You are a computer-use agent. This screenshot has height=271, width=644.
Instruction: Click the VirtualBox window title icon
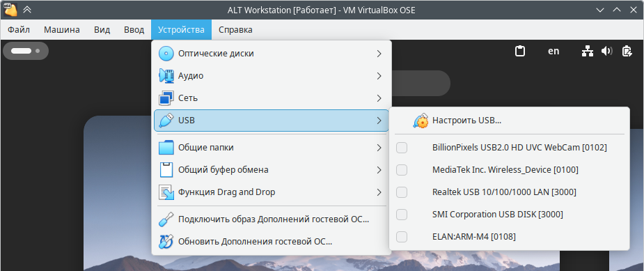10,10
